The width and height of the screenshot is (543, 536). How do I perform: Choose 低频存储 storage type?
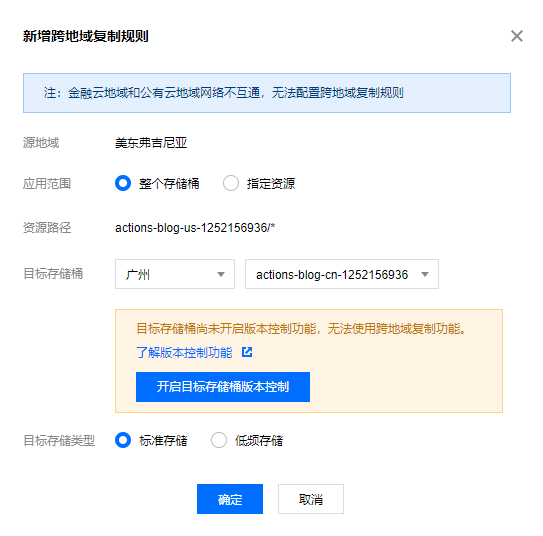219,440
